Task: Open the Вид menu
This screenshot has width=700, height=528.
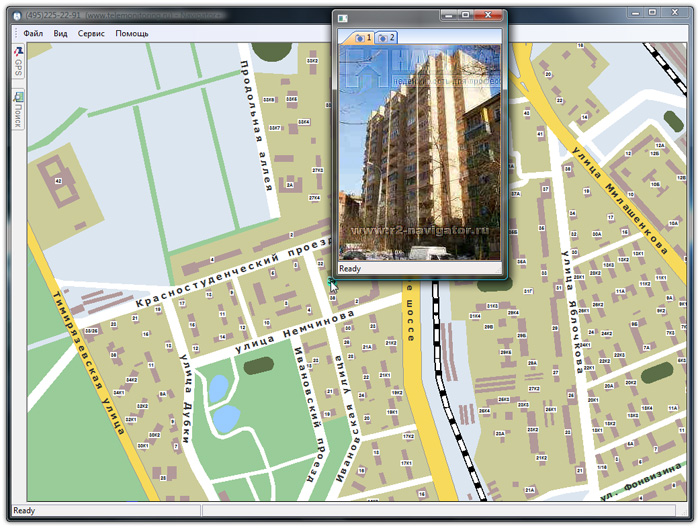Action: tap(61, 33)
